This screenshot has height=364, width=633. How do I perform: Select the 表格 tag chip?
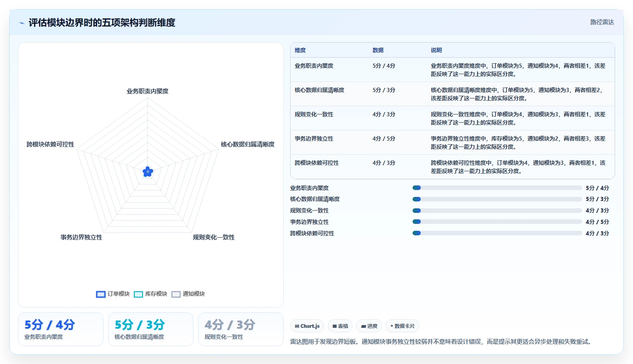point(340,326)
